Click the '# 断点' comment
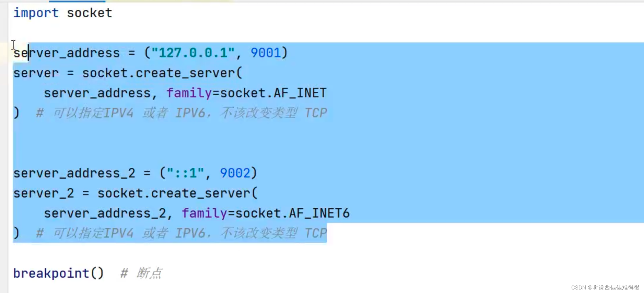 [x=141, y=273]
